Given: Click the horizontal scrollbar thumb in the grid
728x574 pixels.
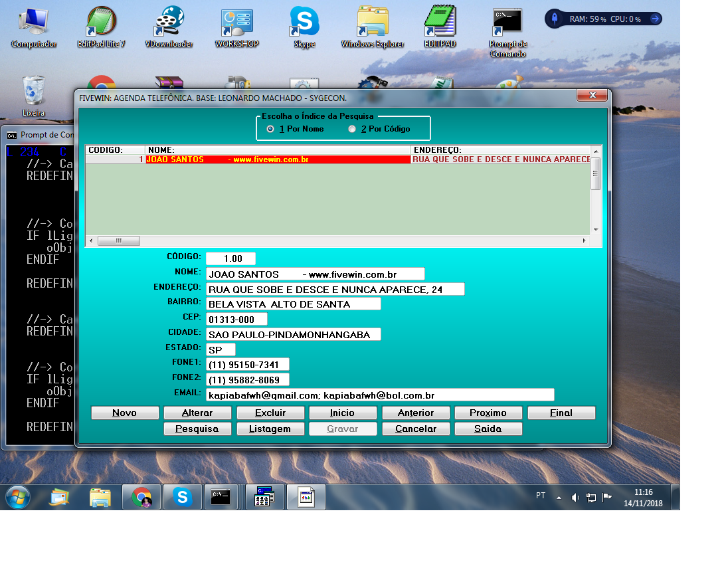Looking at the screenshot, I should [119, 240].
